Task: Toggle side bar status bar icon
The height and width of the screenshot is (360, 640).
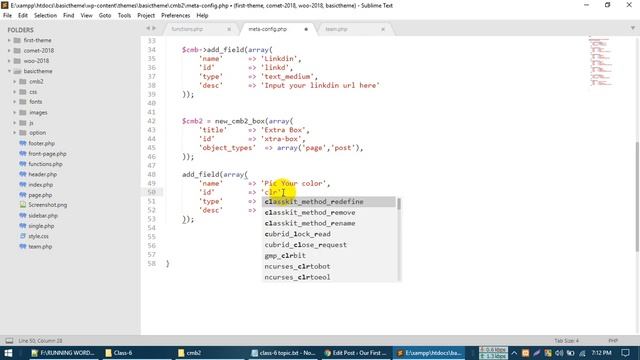Action: (9, 340)
